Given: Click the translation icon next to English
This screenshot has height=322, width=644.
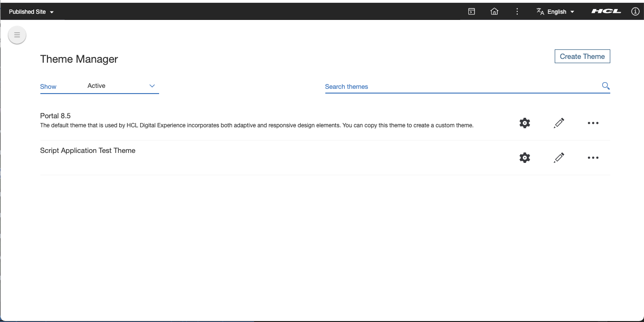Looking at the screenshot, I should click(x=540, y=11).
